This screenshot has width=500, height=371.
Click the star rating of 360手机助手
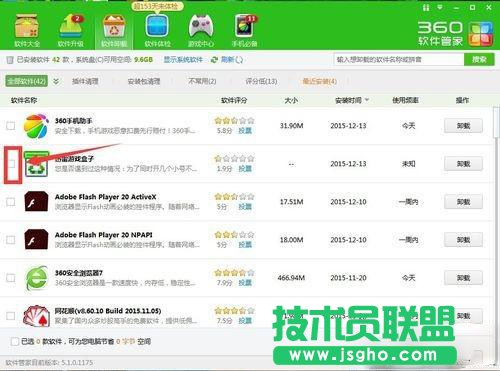coord(234,120)
